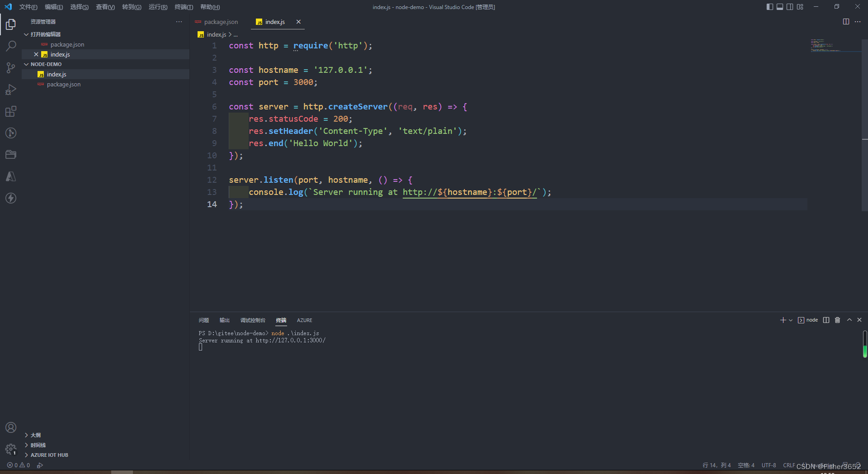Switch to the Output panel tab
This screenshot has height=474, width=868.
[225, 320]
